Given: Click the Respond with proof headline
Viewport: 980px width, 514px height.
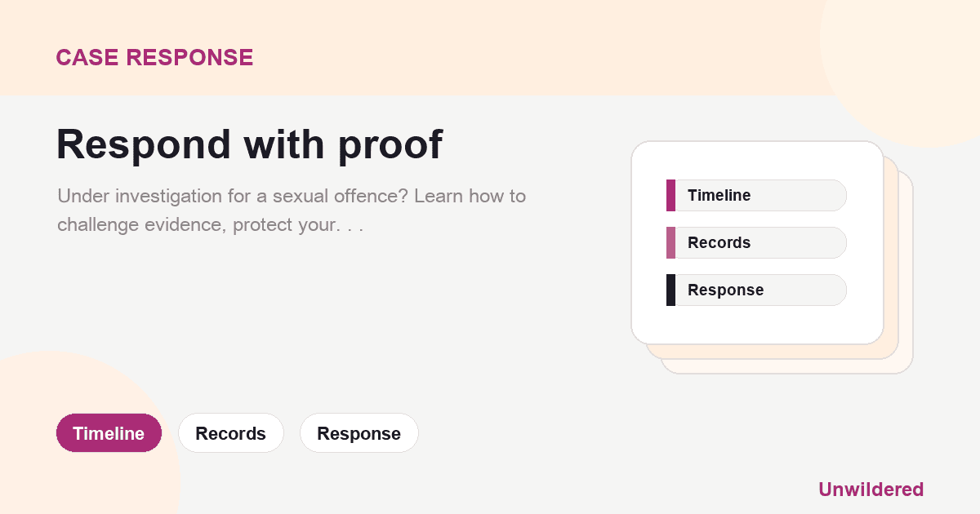Looking at the screenshot, I should coord(249,144).
